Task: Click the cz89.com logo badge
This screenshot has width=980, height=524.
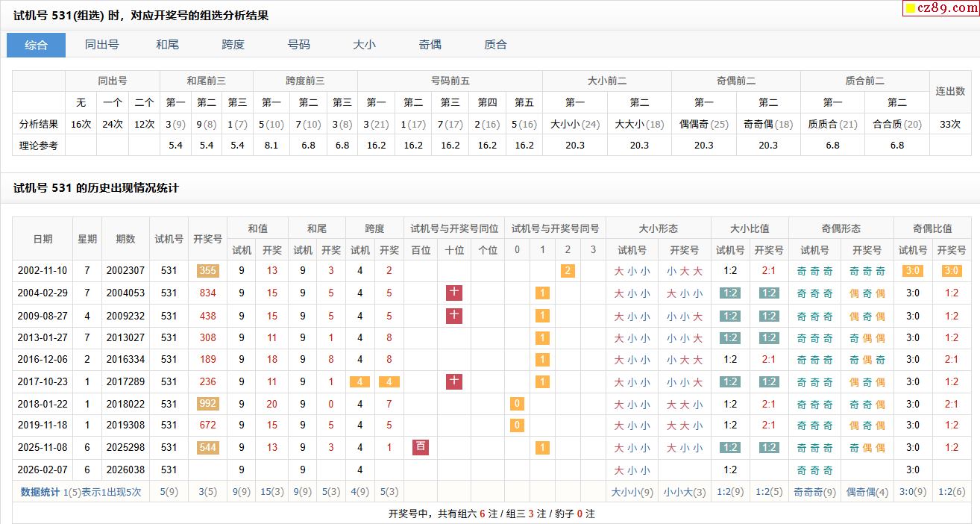Action: tap(939, 8)
